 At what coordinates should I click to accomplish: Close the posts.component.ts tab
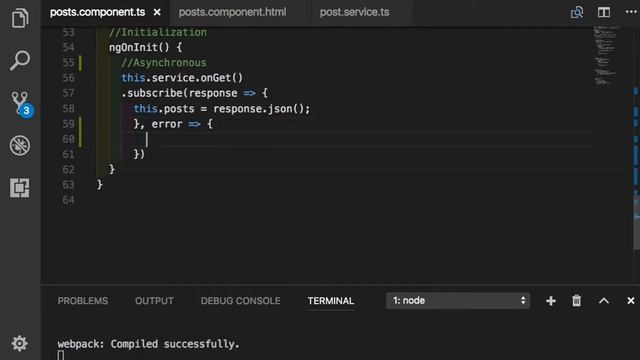pos(157,13)
